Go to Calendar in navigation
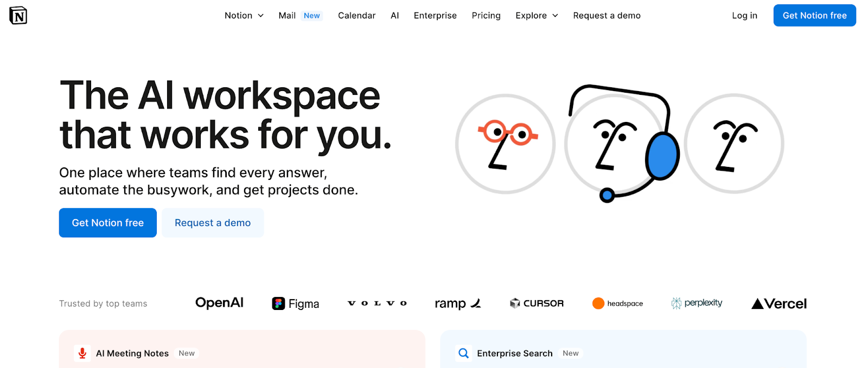The image size is (868, 368). click(356, 16)
